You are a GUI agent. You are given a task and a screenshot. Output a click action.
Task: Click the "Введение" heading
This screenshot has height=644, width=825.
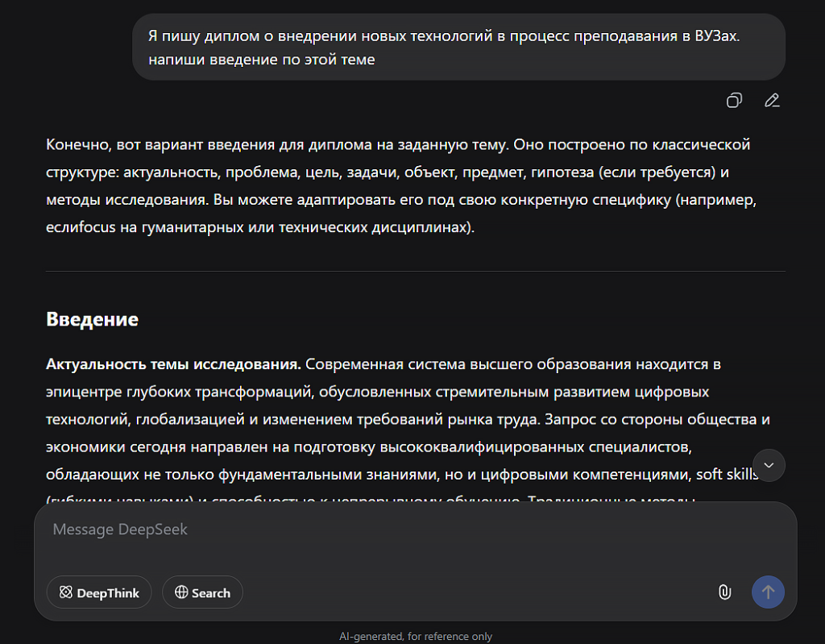(x=92, y=319)
